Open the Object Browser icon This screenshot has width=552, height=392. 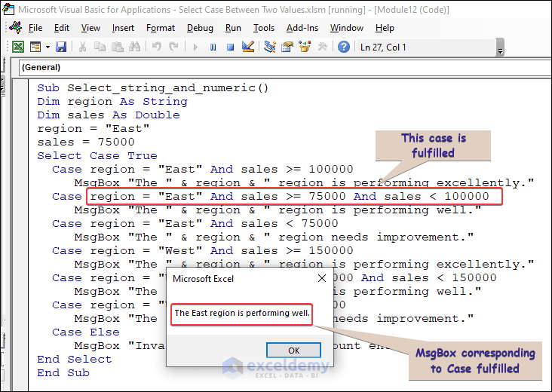[x=305, y=47]
